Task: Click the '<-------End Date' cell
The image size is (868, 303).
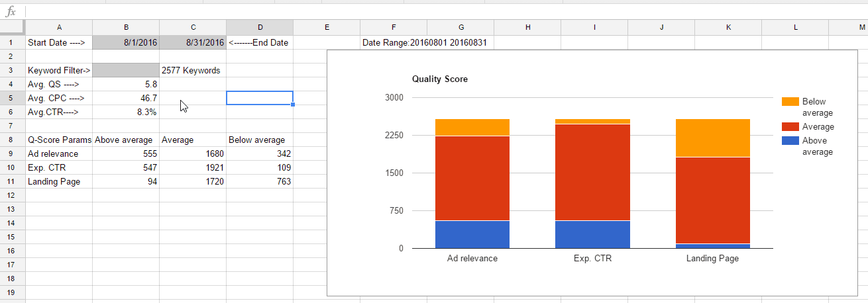Action: click(260, 42)
